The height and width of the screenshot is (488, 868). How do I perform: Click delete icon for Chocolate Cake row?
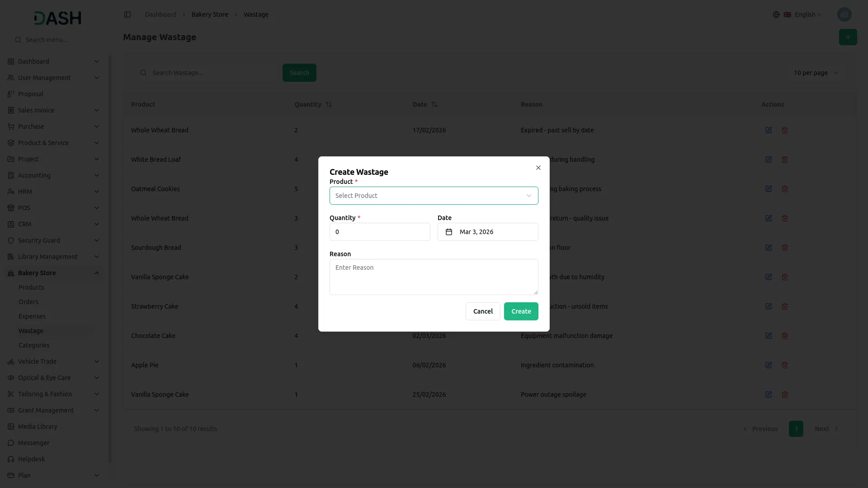click(784, 336)
